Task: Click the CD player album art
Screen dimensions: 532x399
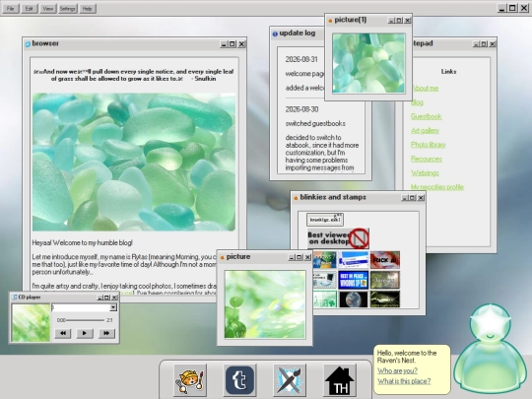Action: (x=31, y=323)
